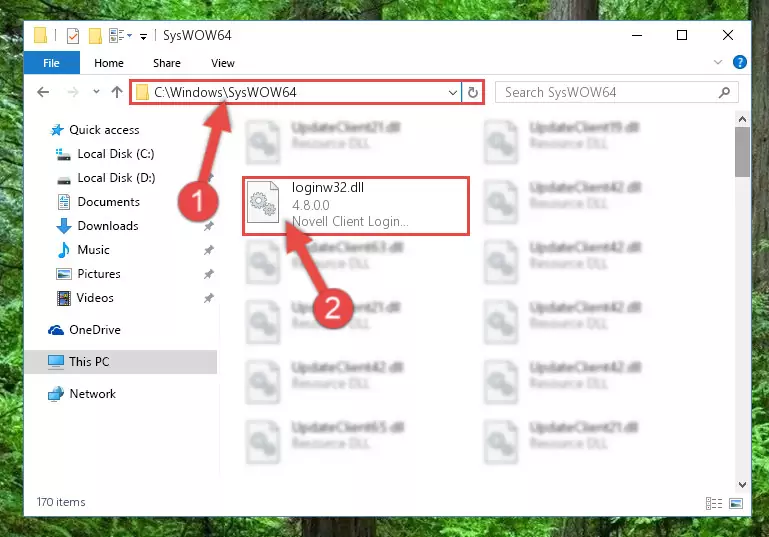Switch to the View ribbon tab
Screen dimensions: 769x537
[223, 63]
